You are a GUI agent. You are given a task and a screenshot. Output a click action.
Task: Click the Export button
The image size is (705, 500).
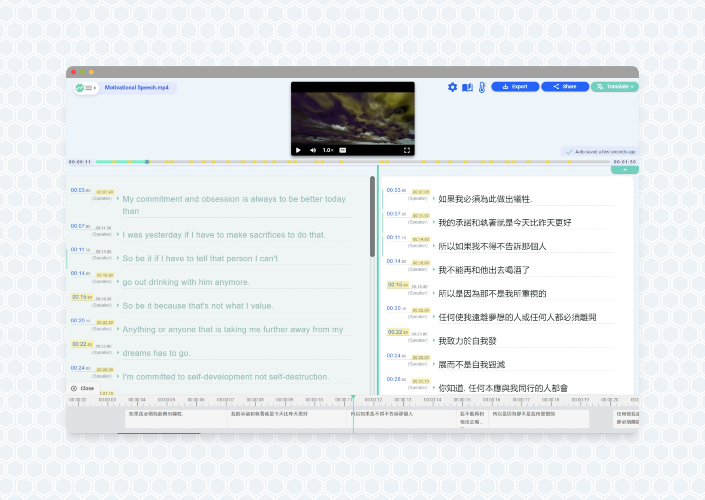(515, 87)
